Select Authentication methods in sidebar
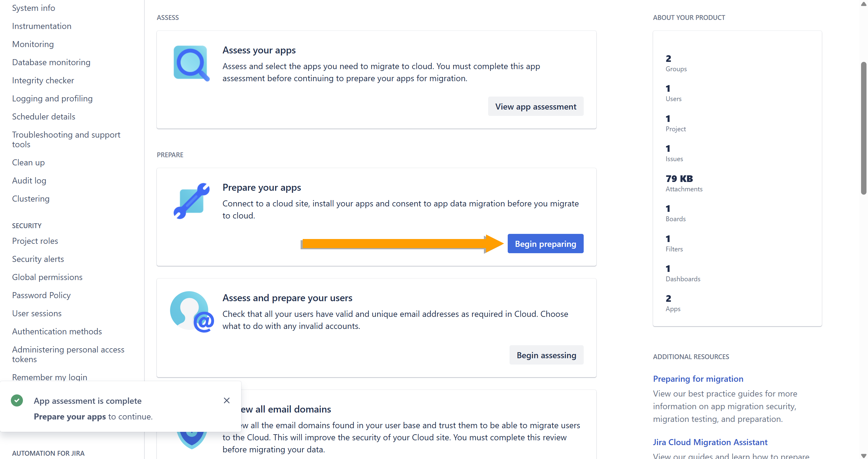 57,331
